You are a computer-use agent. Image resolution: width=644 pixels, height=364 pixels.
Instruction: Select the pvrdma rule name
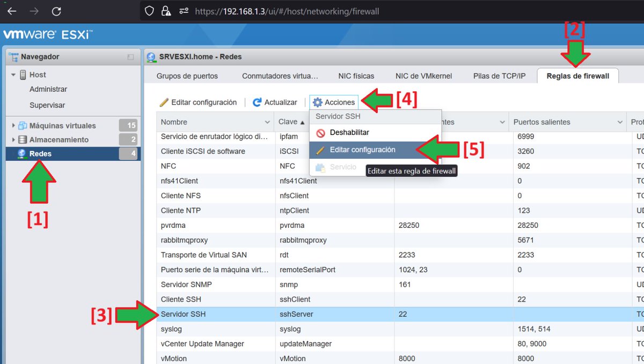point(173,225)
